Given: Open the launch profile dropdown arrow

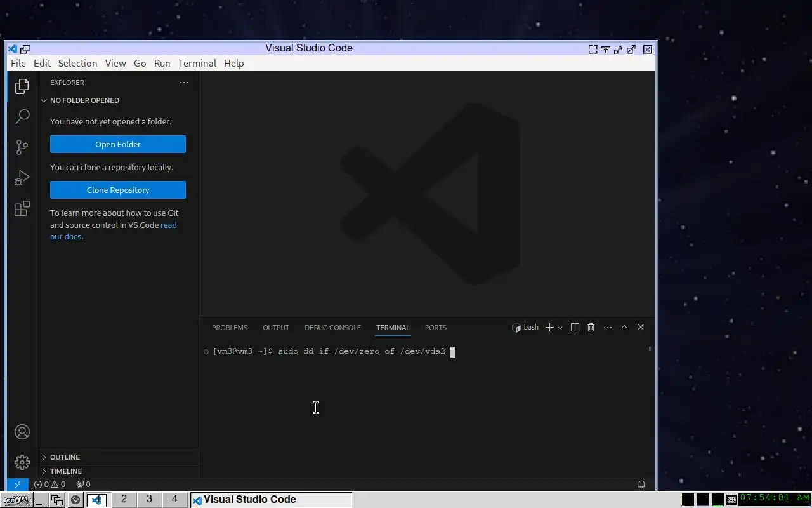Looking at the screenshot, I should point(560,328).
